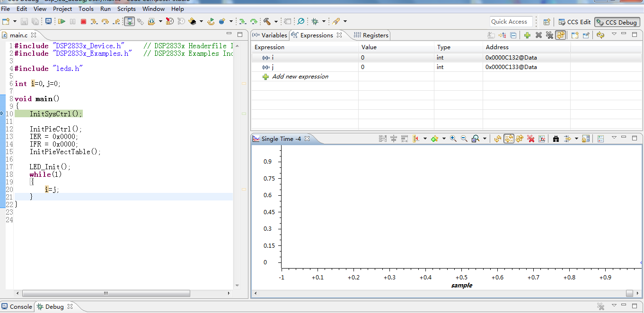The height and width of the screenshot is (313, 644).
Task: Open graph measurement marker dropdown arrow
Action: click(425, 139)
